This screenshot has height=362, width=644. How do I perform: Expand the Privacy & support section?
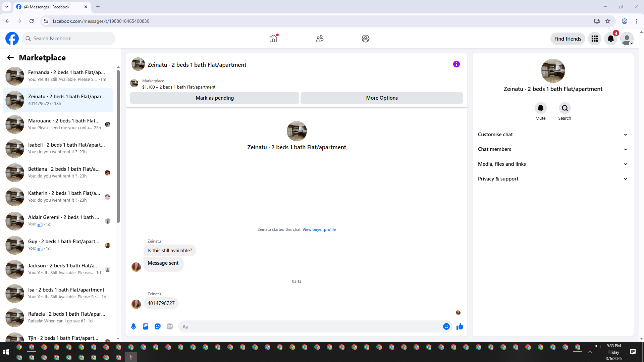pos(553,179)
